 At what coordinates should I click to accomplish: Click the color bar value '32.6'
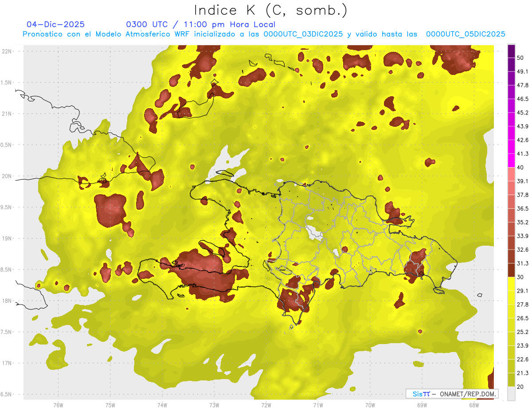[x=522, y=250]
